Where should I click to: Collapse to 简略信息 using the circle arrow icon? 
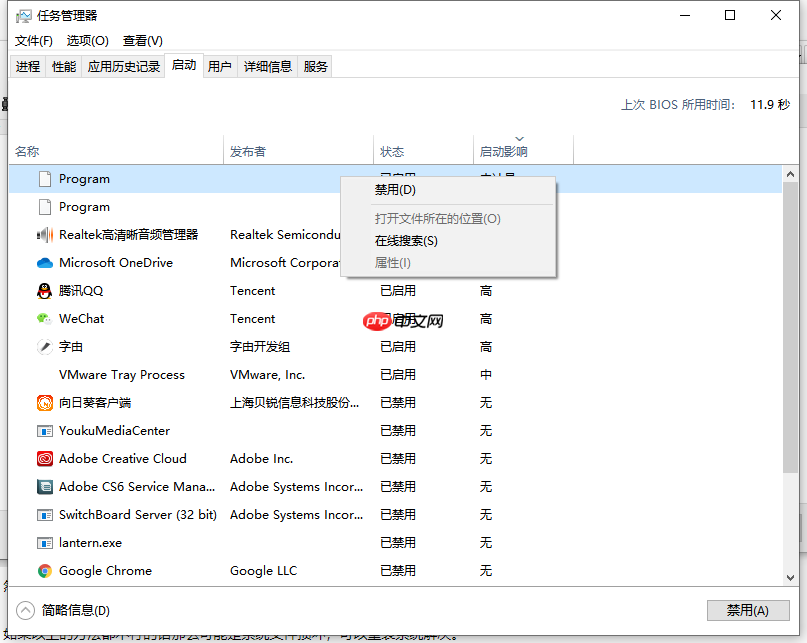[25, 611]
